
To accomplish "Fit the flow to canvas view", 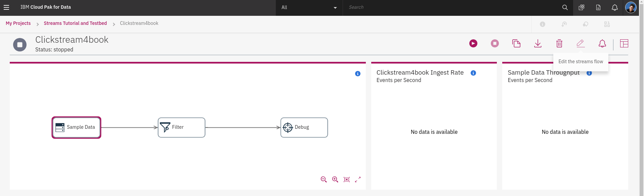I will pos(347,180).
